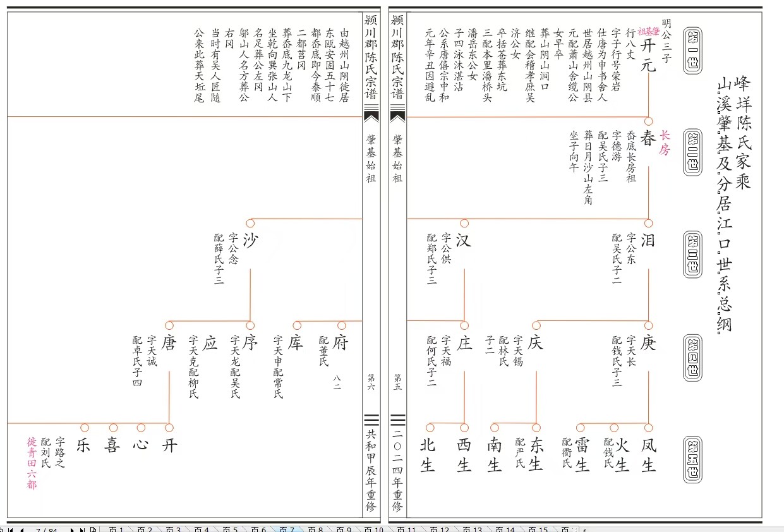Click the name 府 on the left page
This screenshot has width=784, height=532.
tap(341, 343)
